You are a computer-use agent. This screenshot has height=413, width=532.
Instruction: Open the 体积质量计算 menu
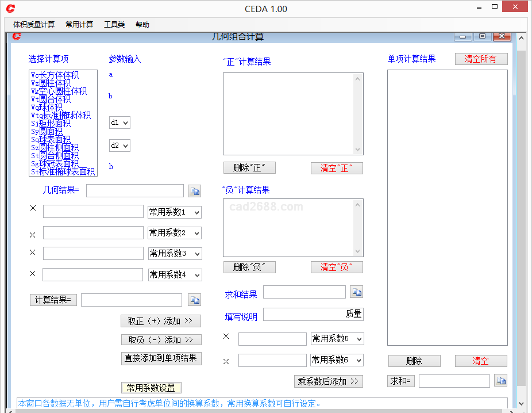point(34,24)
